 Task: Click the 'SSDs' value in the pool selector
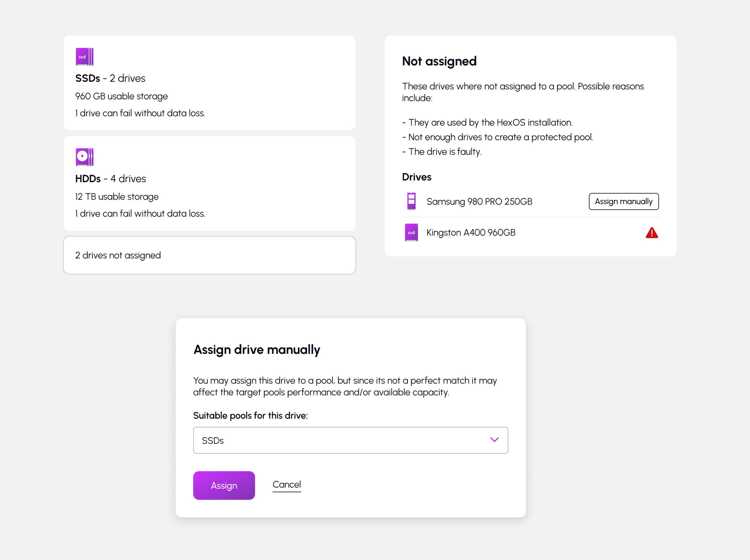point(213,440)
